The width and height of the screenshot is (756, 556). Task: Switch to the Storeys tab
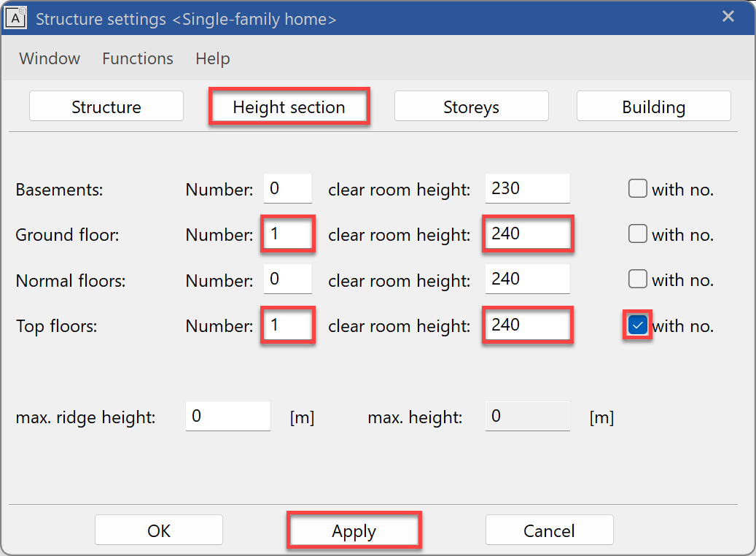(x=471, y=107)
